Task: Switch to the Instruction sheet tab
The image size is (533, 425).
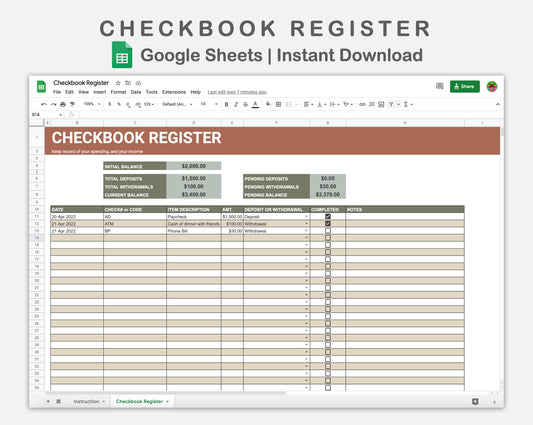Action: (x=86, y=402)
